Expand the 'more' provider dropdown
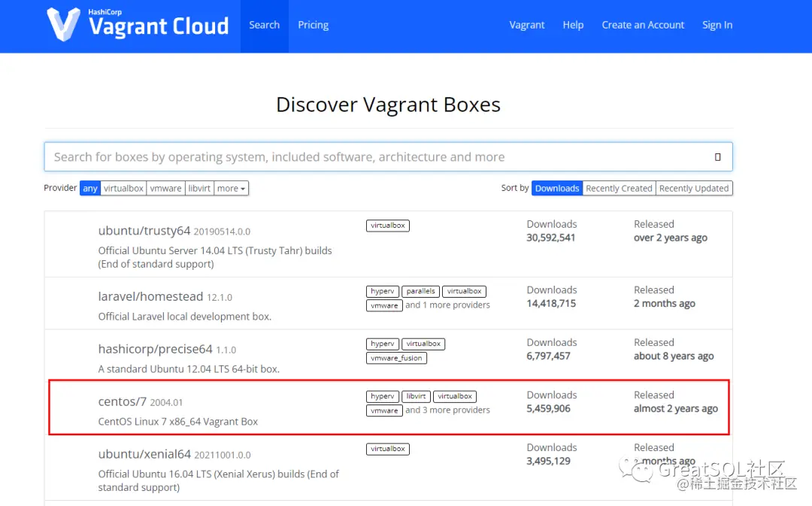This screenshot has width=812, height=506. tap(231, 188)
